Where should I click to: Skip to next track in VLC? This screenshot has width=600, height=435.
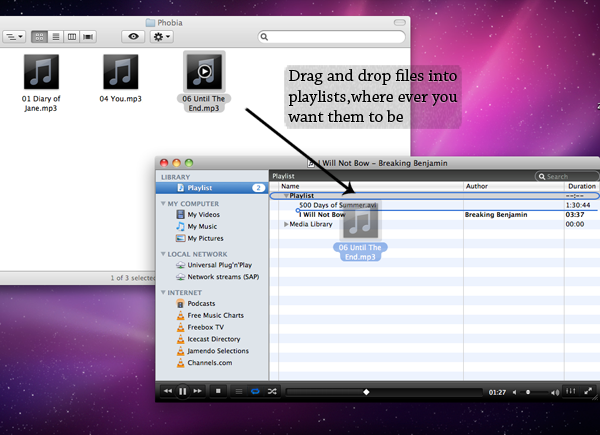[x=198, y=391]
